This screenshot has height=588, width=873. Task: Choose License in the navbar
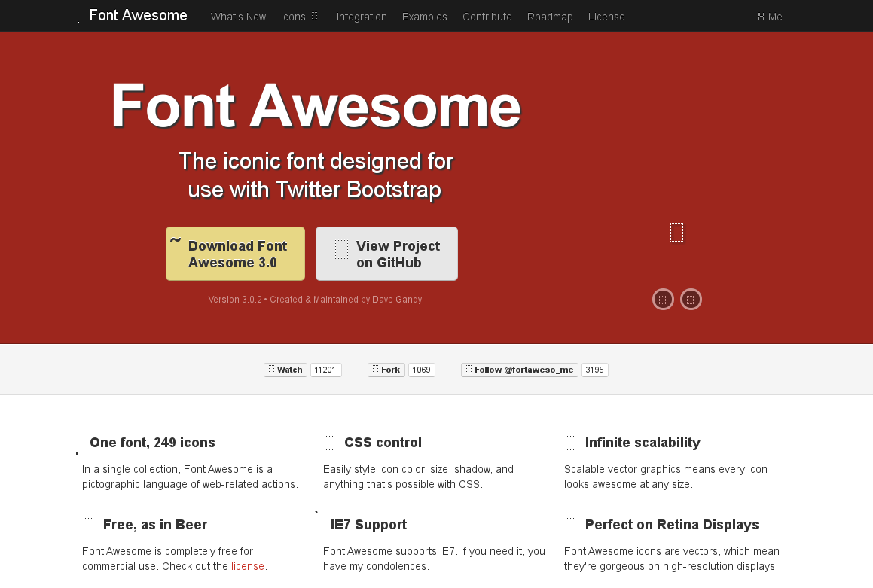coord(606,17)
